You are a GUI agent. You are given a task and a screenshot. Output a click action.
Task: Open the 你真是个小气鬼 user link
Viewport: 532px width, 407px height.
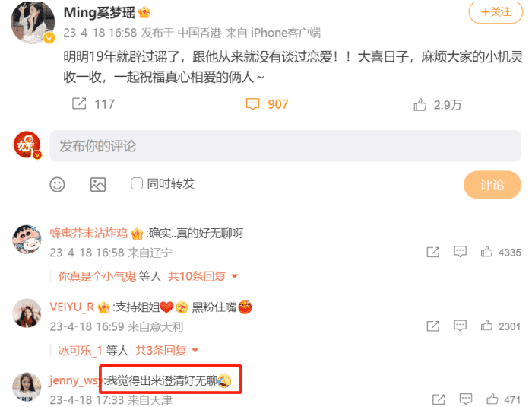(x=97, y=276)
